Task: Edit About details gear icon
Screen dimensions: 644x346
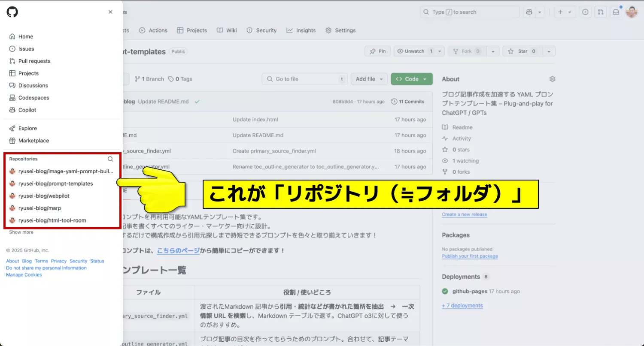Action: point(552,79)
